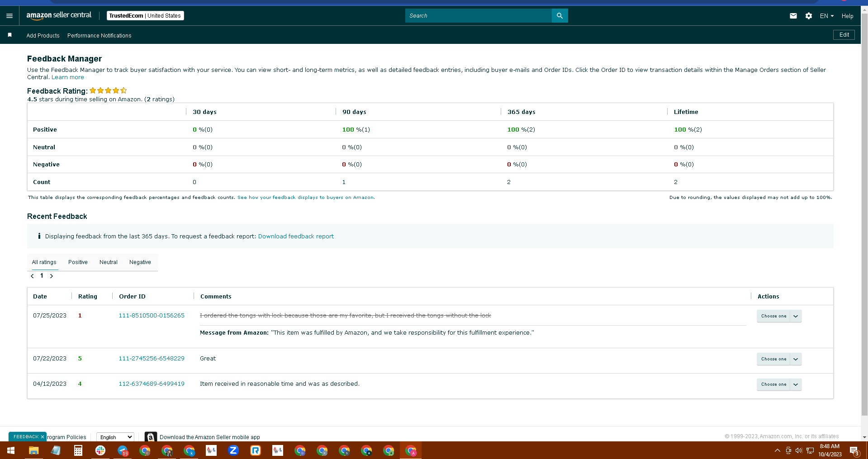The height and width of the screenshot is (459, 868).
Task: Click the Amazon Seller app icon
Action: click(x=151, y=437)
